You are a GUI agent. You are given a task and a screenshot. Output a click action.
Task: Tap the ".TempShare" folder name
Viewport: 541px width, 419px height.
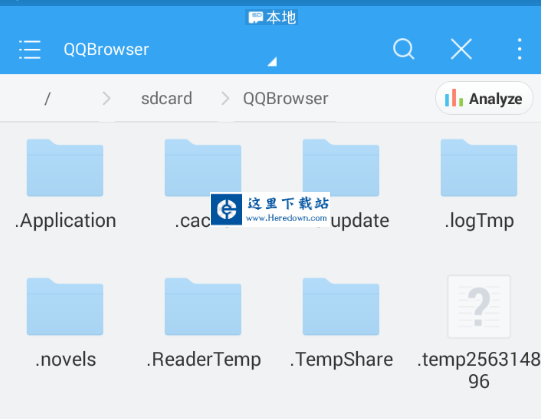341,360
